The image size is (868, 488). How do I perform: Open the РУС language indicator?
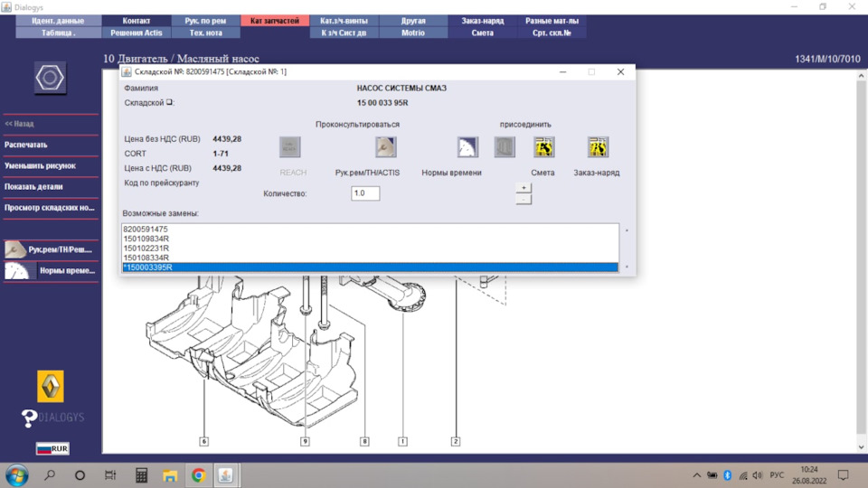[777, 475]
